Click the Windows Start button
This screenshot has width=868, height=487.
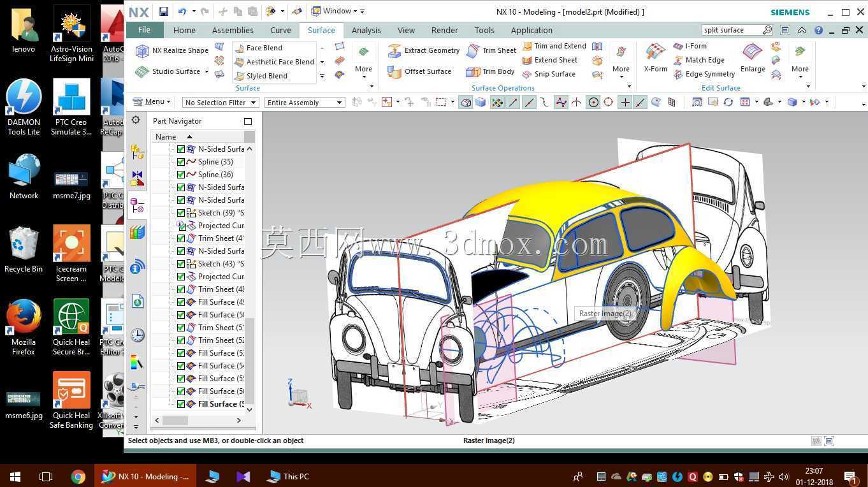click(15, 476)
